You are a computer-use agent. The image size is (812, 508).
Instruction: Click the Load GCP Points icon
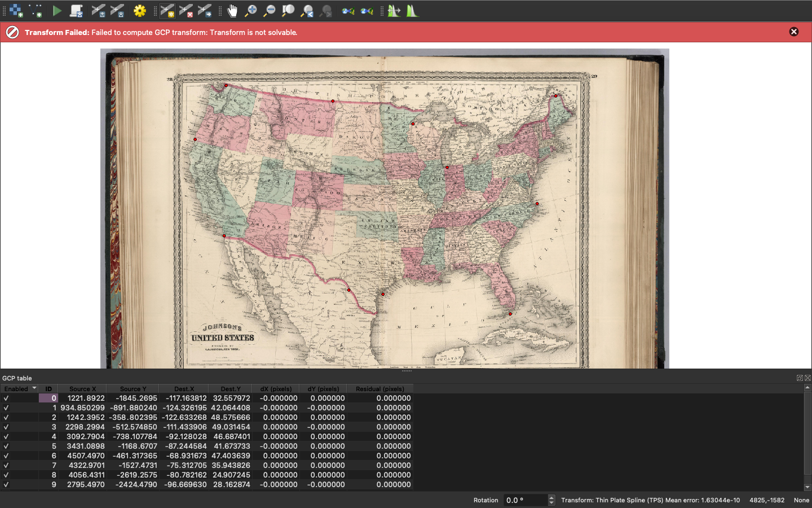coord(98,11)
